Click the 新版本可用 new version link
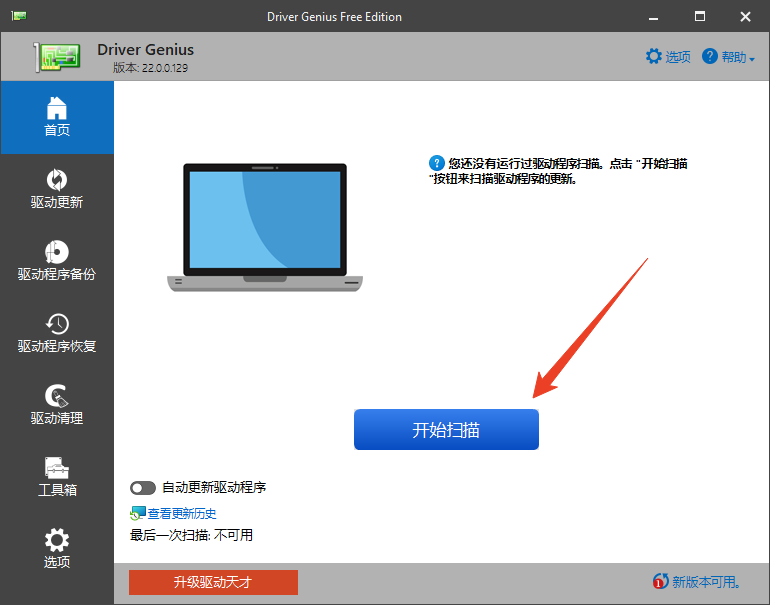The height and width of the screenshot is (605, 770). tap(705, 582)
